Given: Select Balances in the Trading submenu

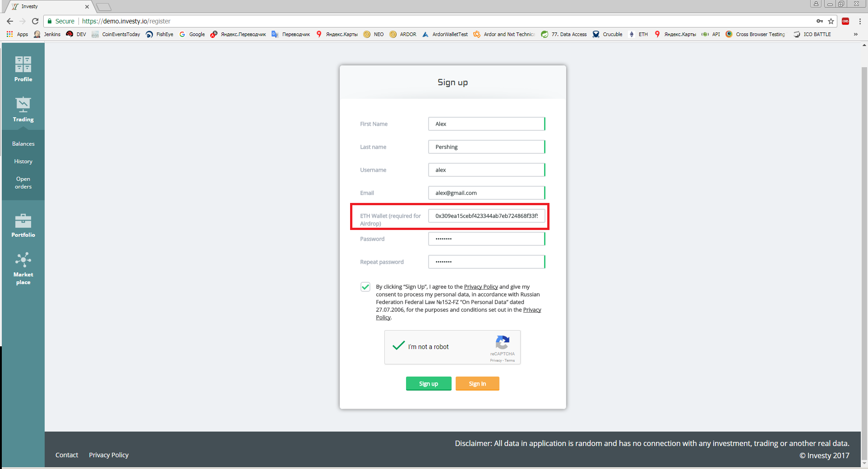Looking at the screenshot, I should click(23, 144).
